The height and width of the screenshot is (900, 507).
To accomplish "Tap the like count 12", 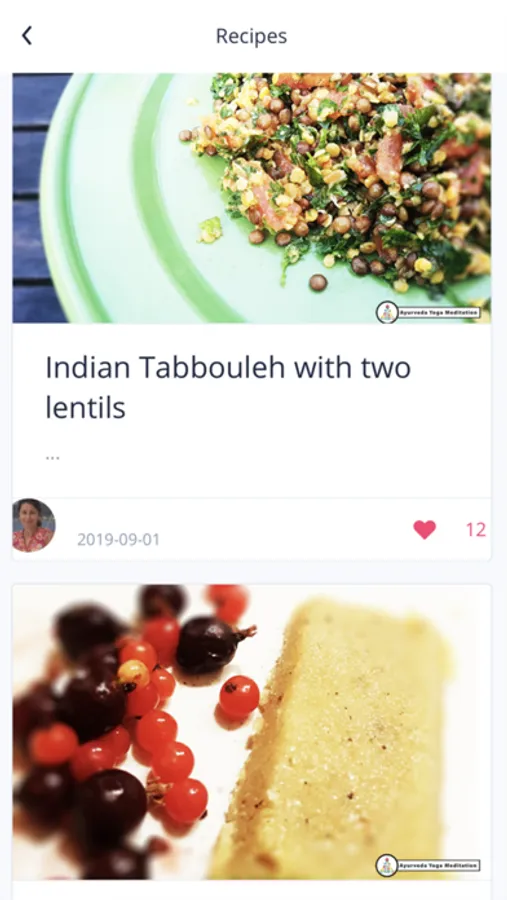I will (x=476, y=529).
